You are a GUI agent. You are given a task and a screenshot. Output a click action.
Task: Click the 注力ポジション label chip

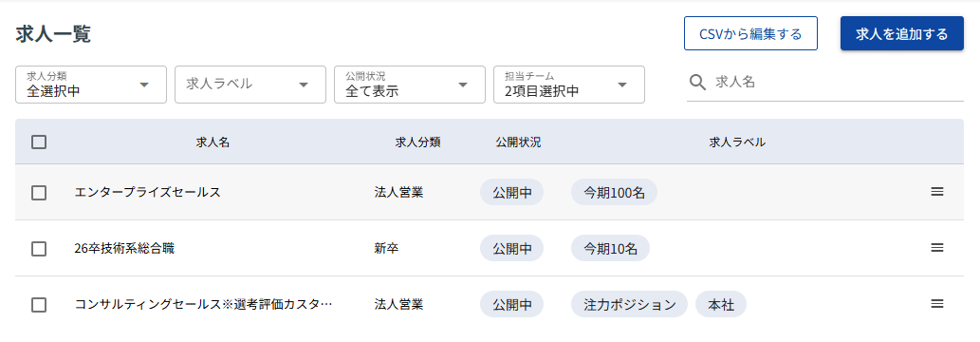click(629, 305)
